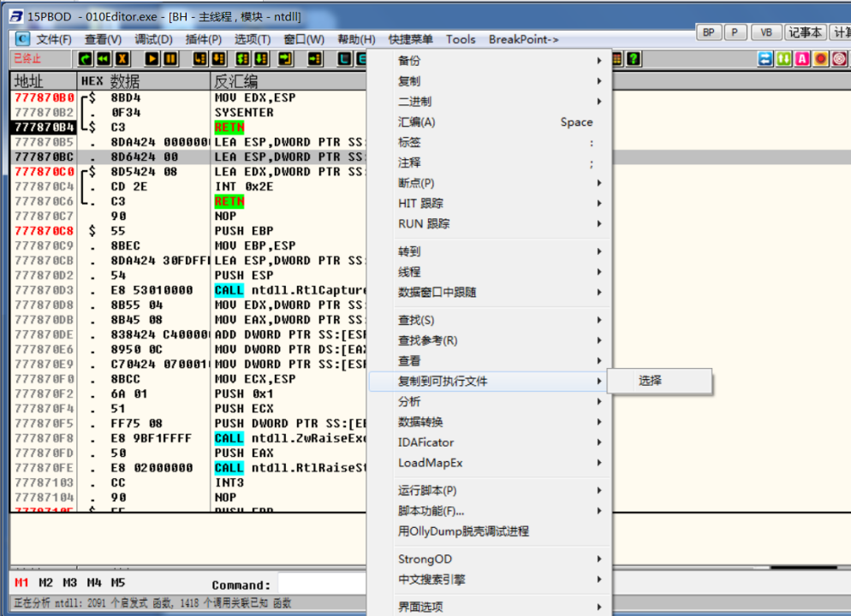Click the blue swap arrows icon

[765, 59]
